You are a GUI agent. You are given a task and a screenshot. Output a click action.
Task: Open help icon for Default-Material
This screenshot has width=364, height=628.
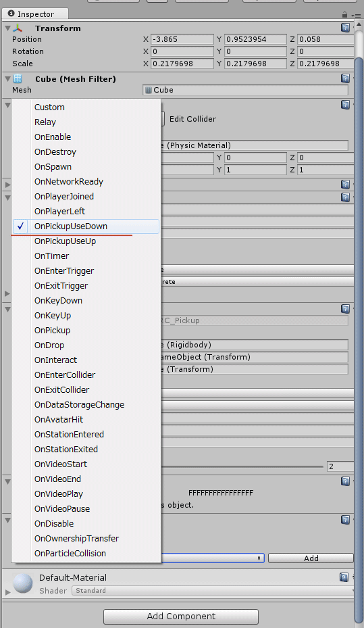344,577
